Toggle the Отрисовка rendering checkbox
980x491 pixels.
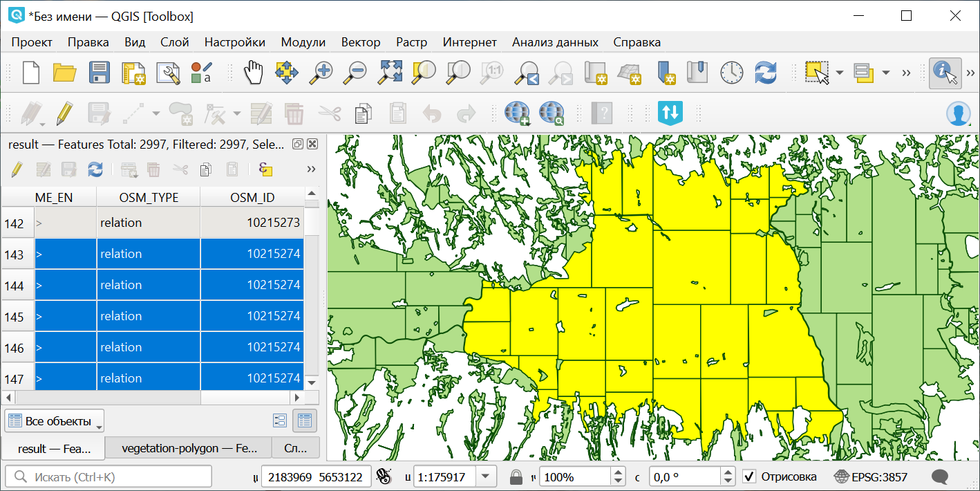point(748,476)
